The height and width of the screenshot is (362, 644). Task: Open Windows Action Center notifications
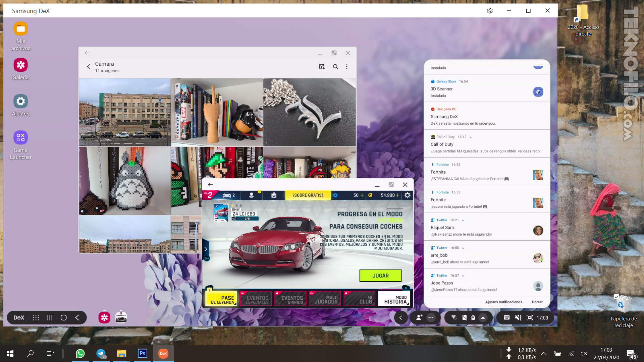coord(631,354)
